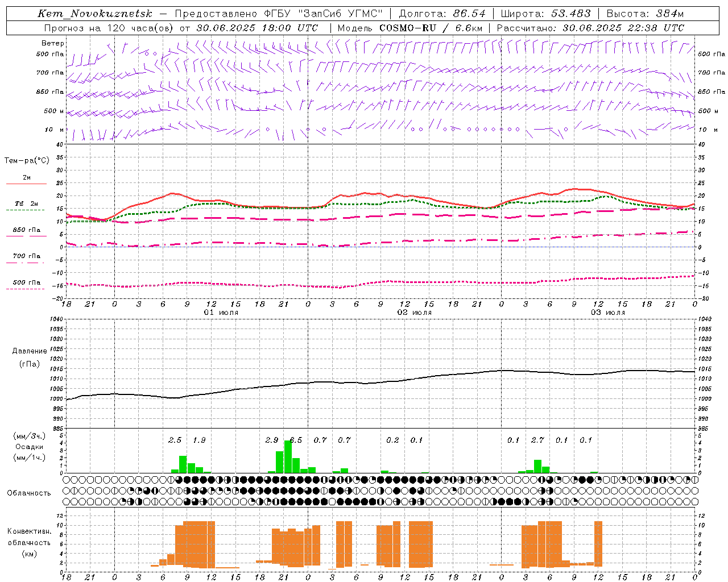This screenshot has width=728, height=582.
Task: Click the 2.5 precipitation total value
Action: click(175, 440)
